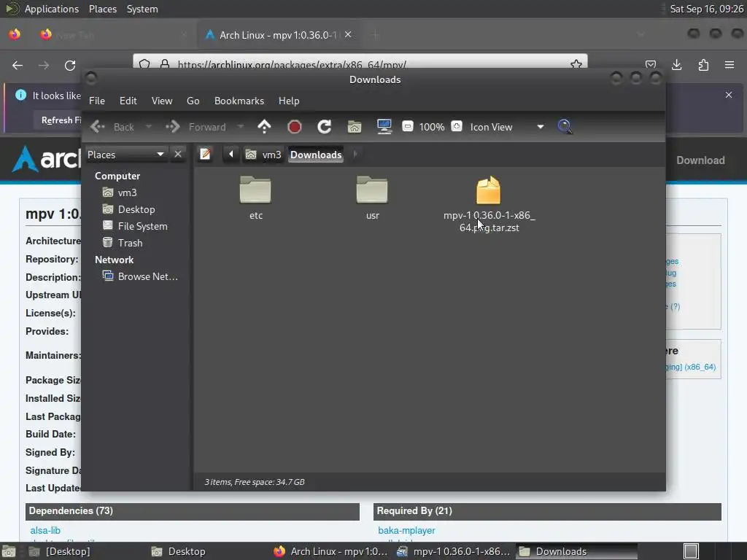Click the Forward navigation button
Image resolution: width=747 pixels, height=560 pixels.
click(x=196, y=127)
